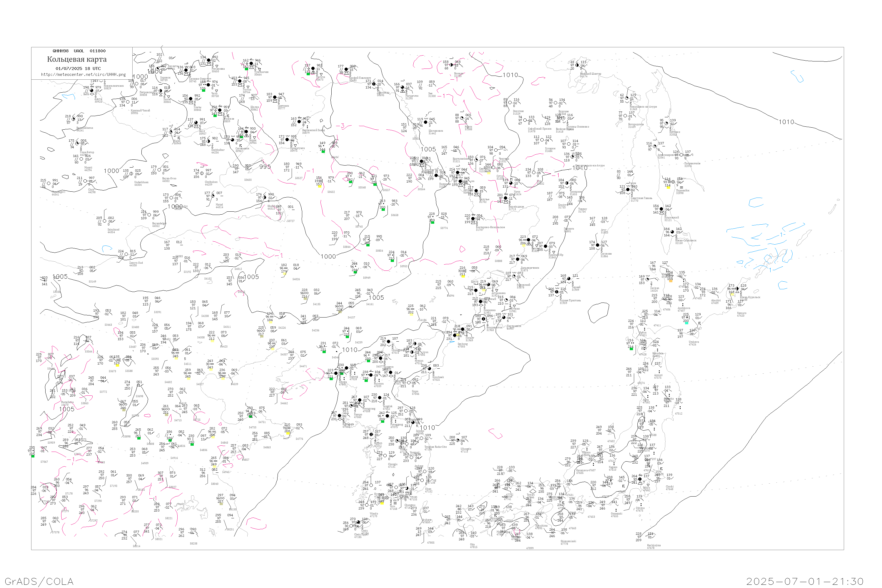Image resolution: width=882 pixels, height=588 pixels.
Task: Click the Tokyo 47662 station circle symbol
Action: tap(640, 479)
